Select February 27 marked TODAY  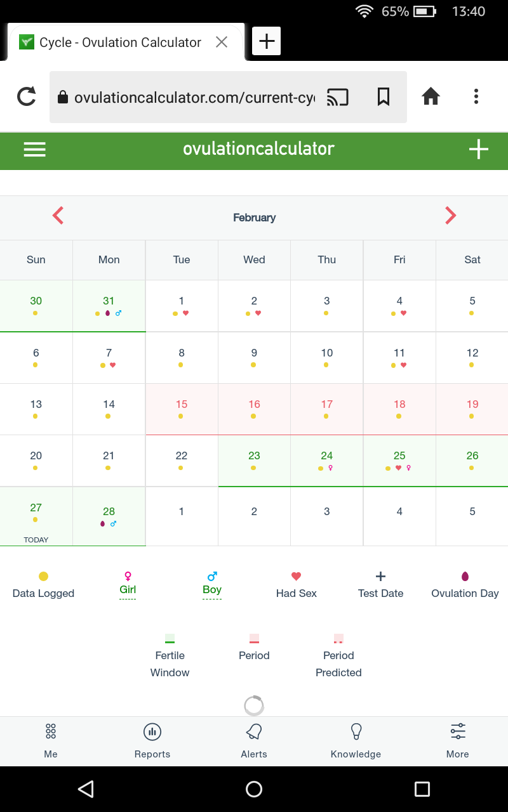point(36,516)
